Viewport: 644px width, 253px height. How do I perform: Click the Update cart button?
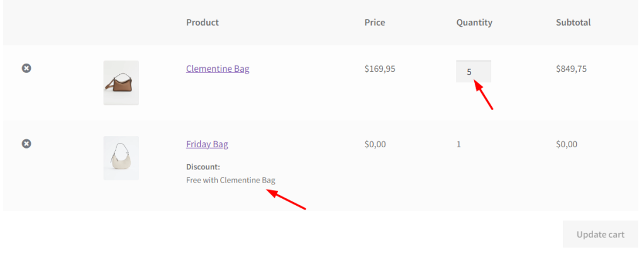click(x=600, y=235)
